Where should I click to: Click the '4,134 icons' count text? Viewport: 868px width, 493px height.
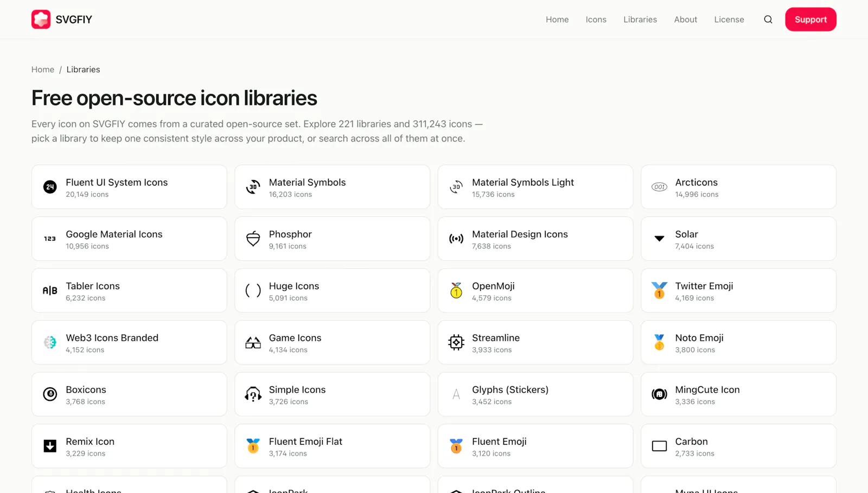pos(288,350)
